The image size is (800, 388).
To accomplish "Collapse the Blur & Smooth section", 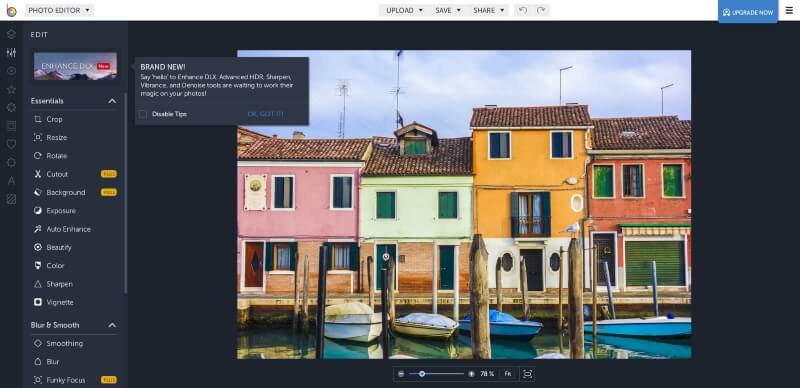I will tap(112, 325).
